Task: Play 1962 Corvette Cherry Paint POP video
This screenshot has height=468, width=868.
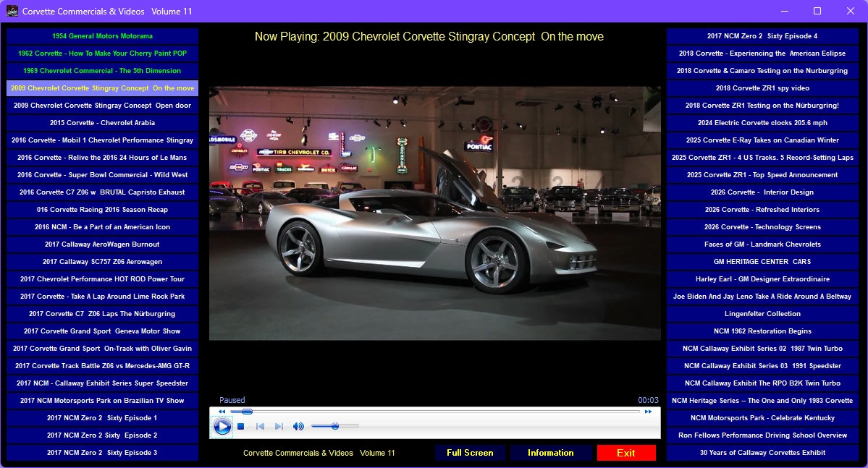Action: [x=102, y=53]
